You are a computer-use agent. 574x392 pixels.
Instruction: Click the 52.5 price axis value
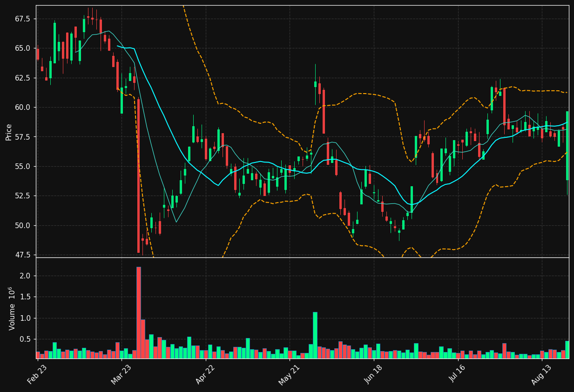tap(23, 196)
